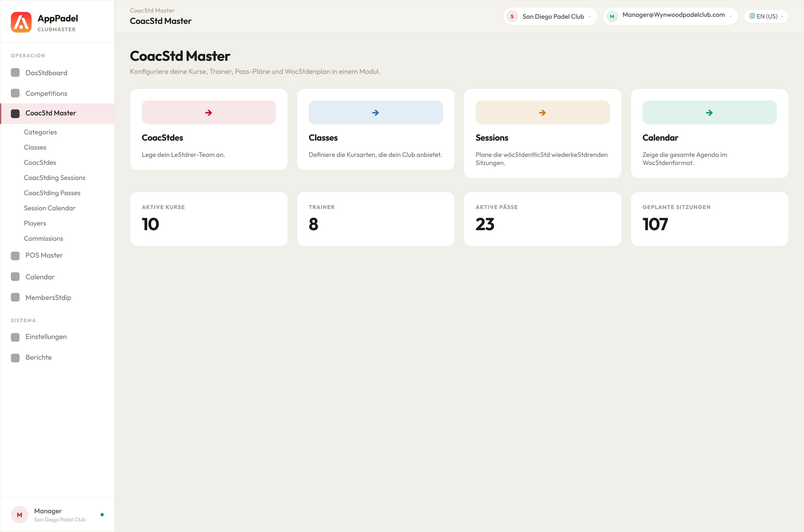Click the AppPadel logo icon

[x=21, y=22]
